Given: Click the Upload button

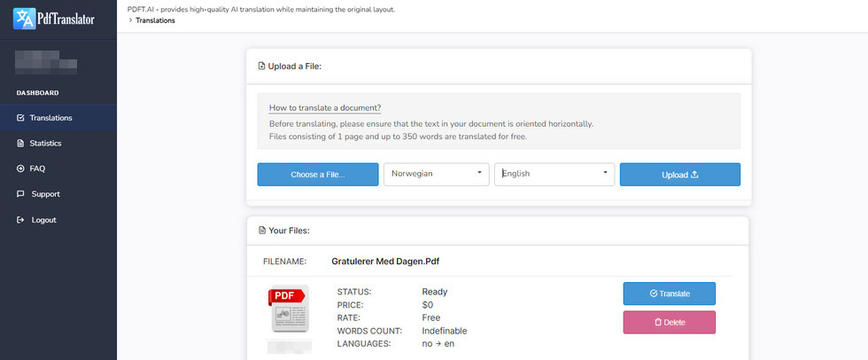Looking at the screenshot, I should [x=680, y=175].
